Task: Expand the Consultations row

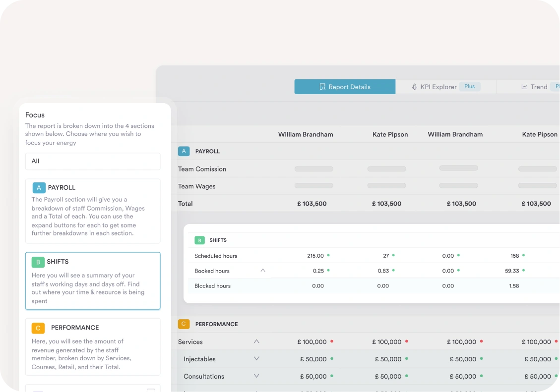Action: [256, 376]
